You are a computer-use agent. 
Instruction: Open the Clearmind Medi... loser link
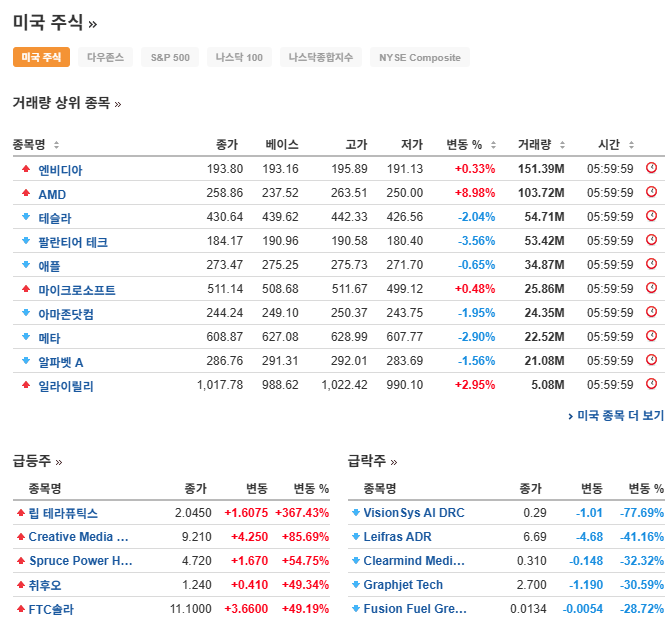pos(414,560)
